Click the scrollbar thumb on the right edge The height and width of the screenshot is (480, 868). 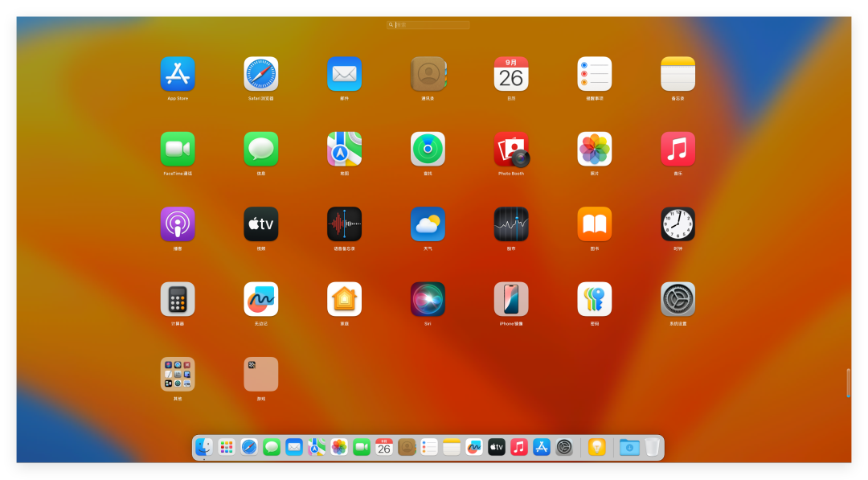pyautogui.click(x=848, y=383)
